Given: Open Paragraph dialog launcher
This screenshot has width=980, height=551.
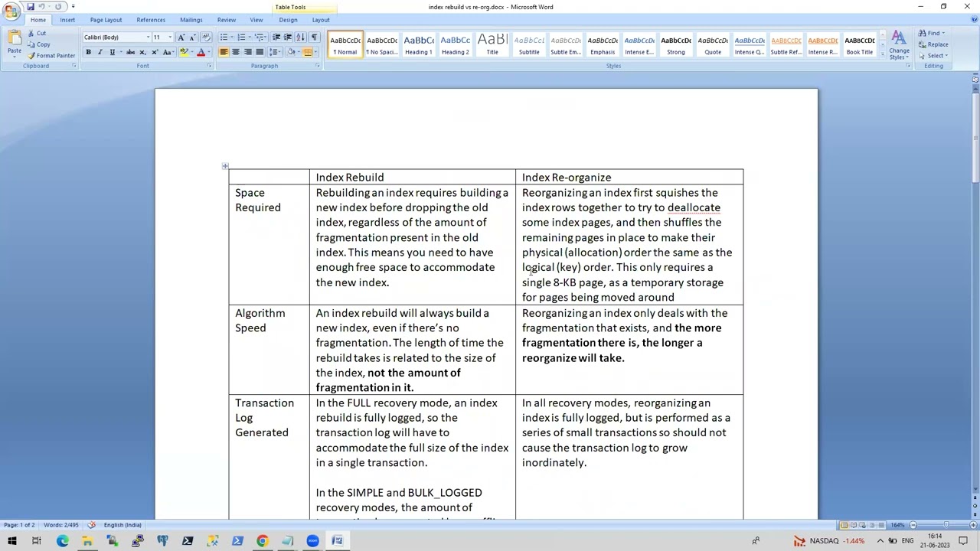Looking at the screenshot, I should [x=317, y=66].
